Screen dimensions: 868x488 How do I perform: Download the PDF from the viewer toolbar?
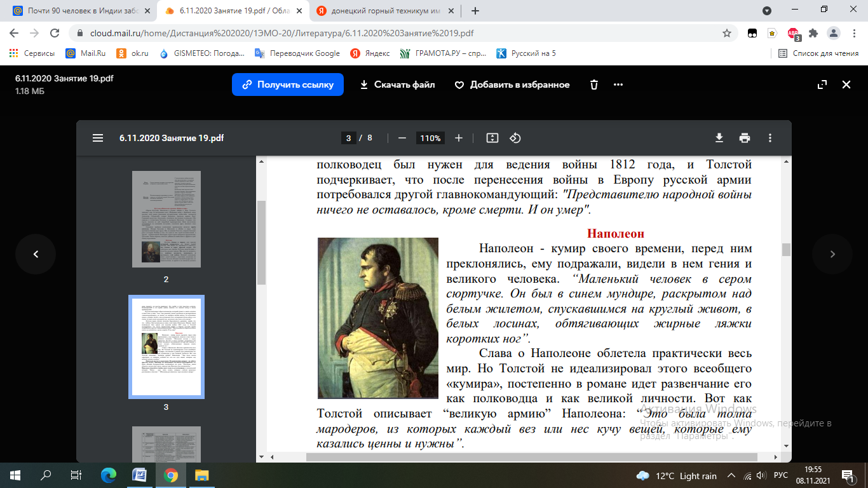click(x=719, y=138)
